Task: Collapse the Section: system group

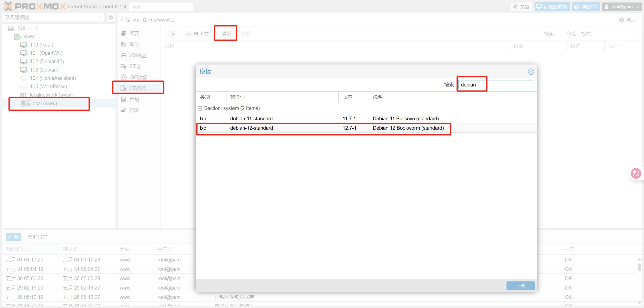Action: pyautogui.click(x=200, y=108)
